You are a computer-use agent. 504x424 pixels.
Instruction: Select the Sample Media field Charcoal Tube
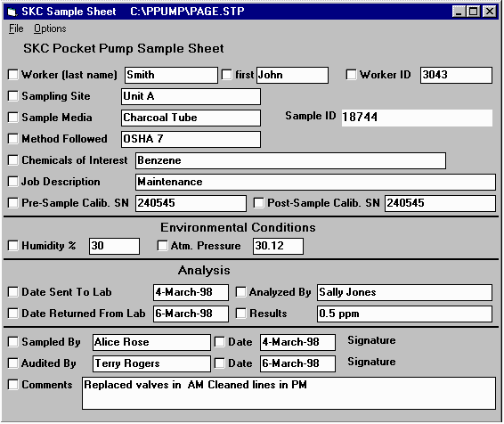[191, 118]
